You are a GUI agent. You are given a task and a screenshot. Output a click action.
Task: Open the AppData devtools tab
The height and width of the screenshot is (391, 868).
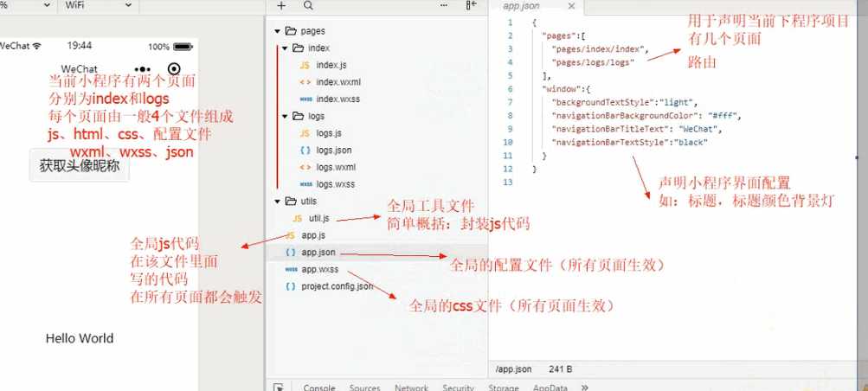pyautogui.click(x=550, y=388)
